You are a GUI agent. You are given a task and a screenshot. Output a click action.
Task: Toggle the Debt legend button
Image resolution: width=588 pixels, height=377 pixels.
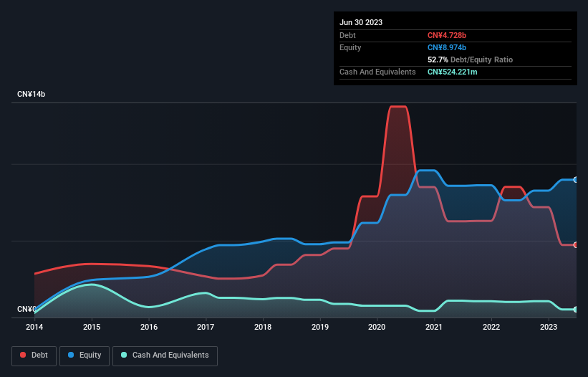[34, 355]
